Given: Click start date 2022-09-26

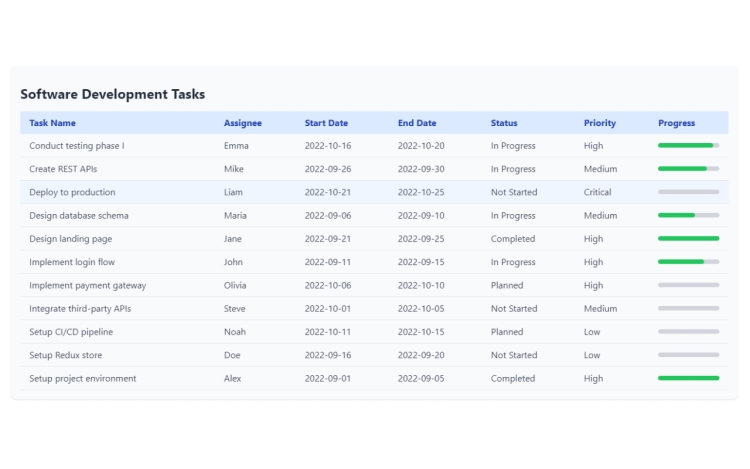Looking at the screenshot, I should pyautogui.click(x=328, y=169).
